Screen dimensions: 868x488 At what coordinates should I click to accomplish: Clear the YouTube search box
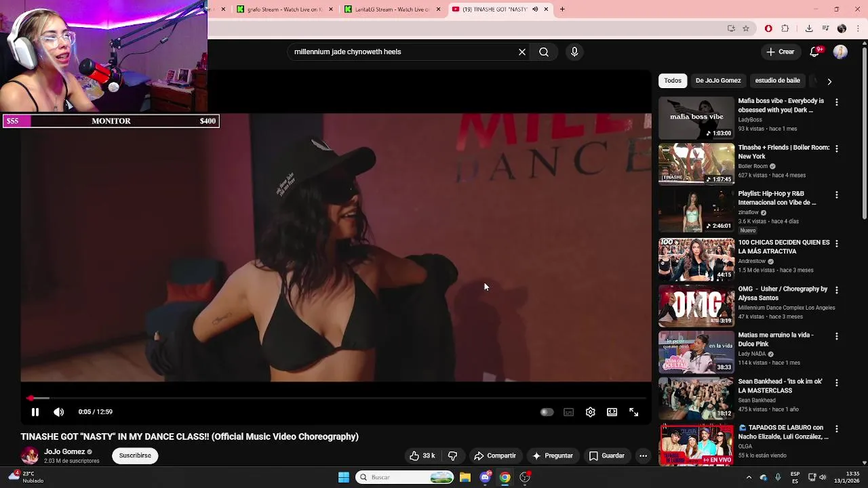coord(522,52)
